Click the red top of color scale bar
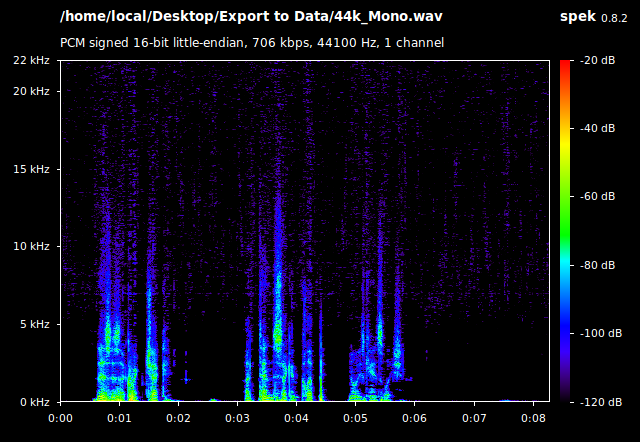The image size is (640, 442). (564, 65)
